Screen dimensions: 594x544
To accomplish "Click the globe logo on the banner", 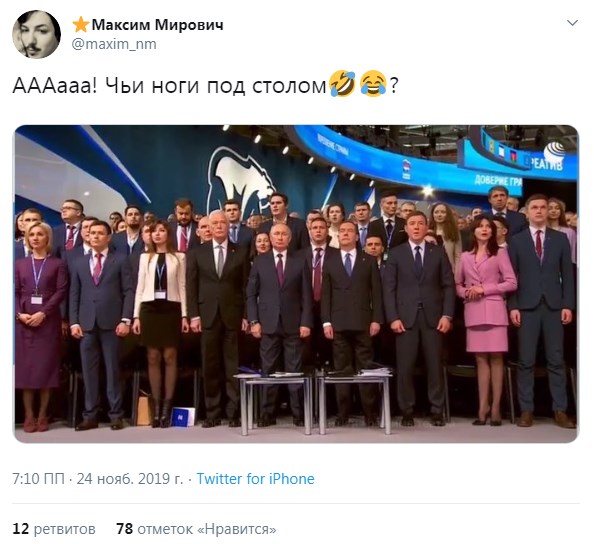I will tap(553, 152).
